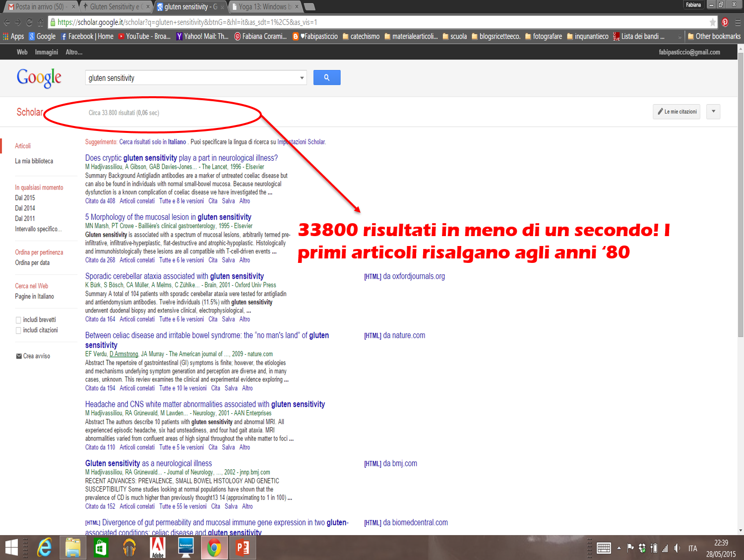Open the Facebook | Home bookmark
744x560 pixels.
pyautogui.click(x=87, y=36)
